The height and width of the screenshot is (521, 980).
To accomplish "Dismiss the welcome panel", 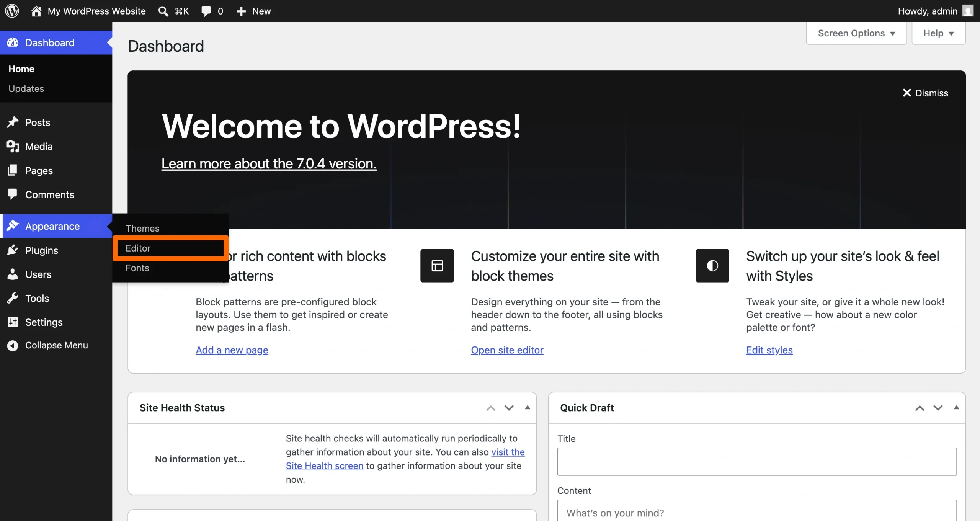I will click(926, 93).
